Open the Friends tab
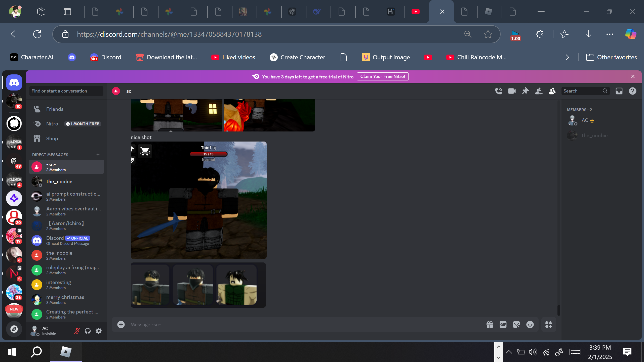 pyautogui.click(x=55, y=109)
